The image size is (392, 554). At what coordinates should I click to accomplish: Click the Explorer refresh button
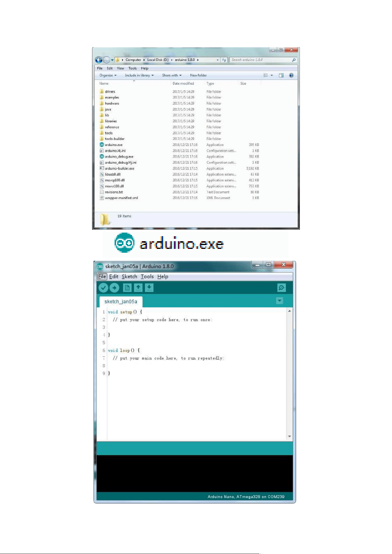click(224, 60)
